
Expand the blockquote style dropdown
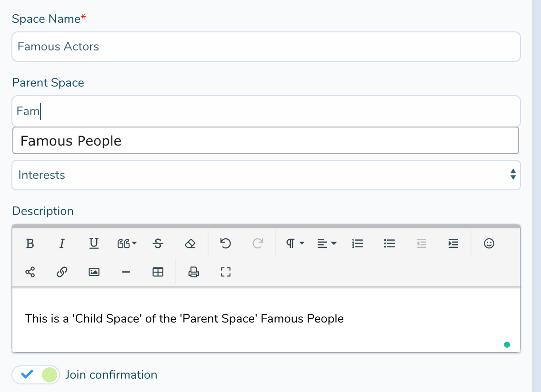[x=127, y=244]
